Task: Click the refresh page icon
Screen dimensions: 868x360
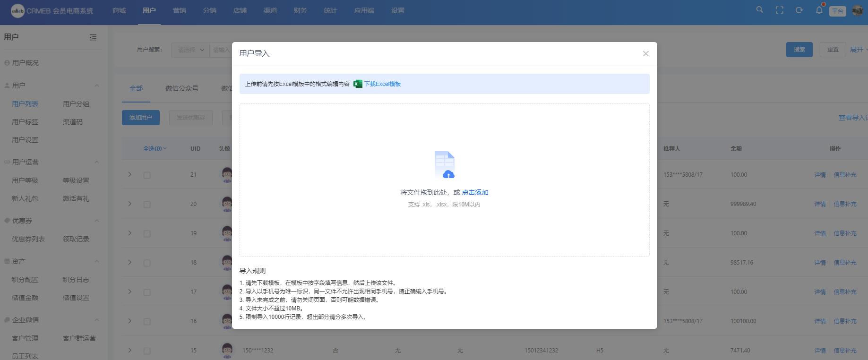Action: (799, 10)
